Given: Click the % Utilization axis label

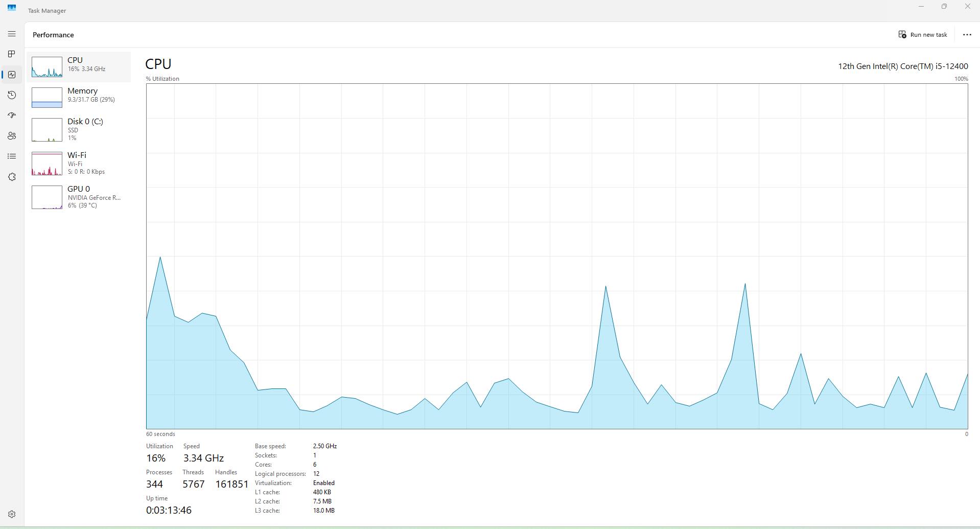Looking at the screenshot, I should [162, 79].
